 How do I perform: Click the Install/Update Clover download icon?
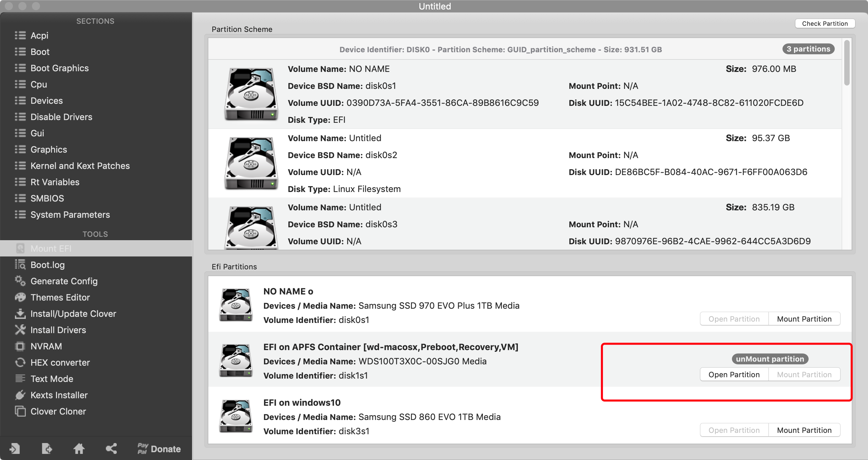[20, 313]
